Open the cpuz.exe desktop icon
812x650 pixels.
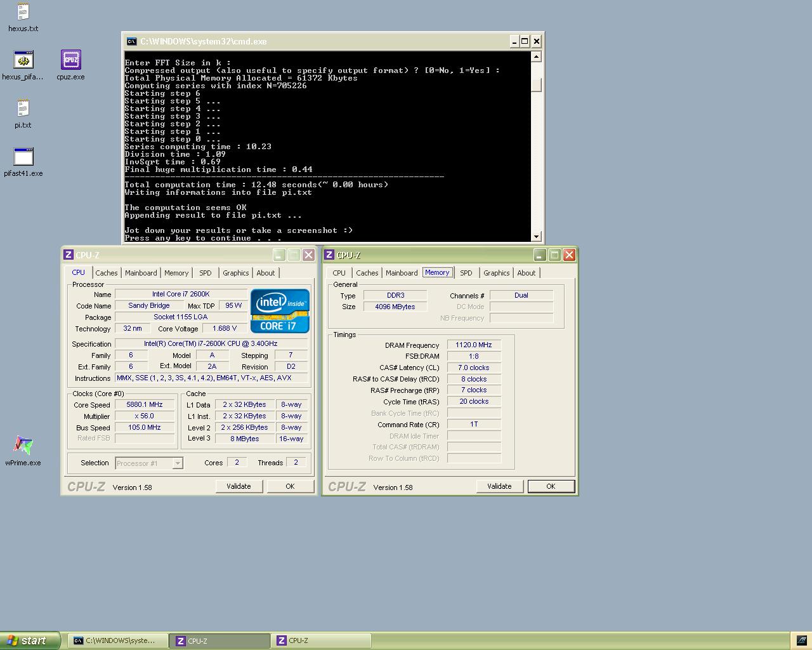coord(70,61)
